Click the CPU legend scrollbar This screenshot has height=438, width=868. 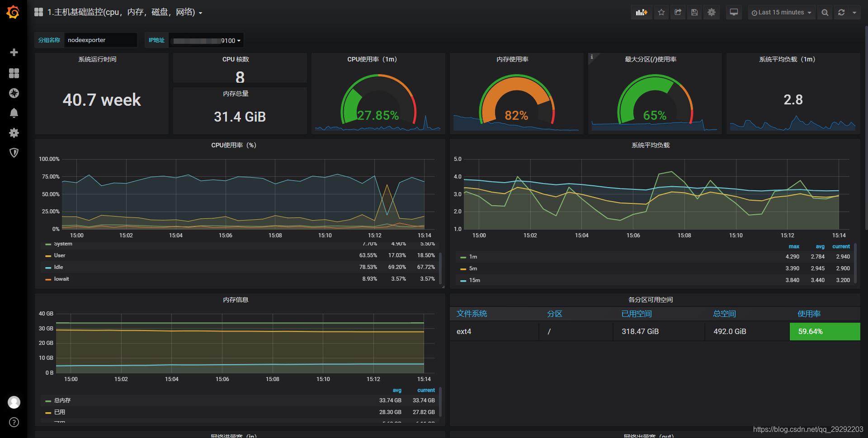440,268
